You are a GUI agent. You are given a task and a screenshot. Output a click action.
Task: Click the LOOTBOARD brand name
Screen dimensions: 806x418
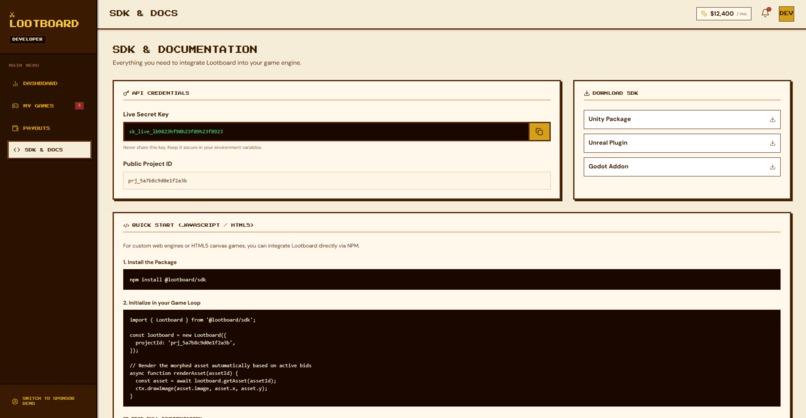click(x=44, y=24)
